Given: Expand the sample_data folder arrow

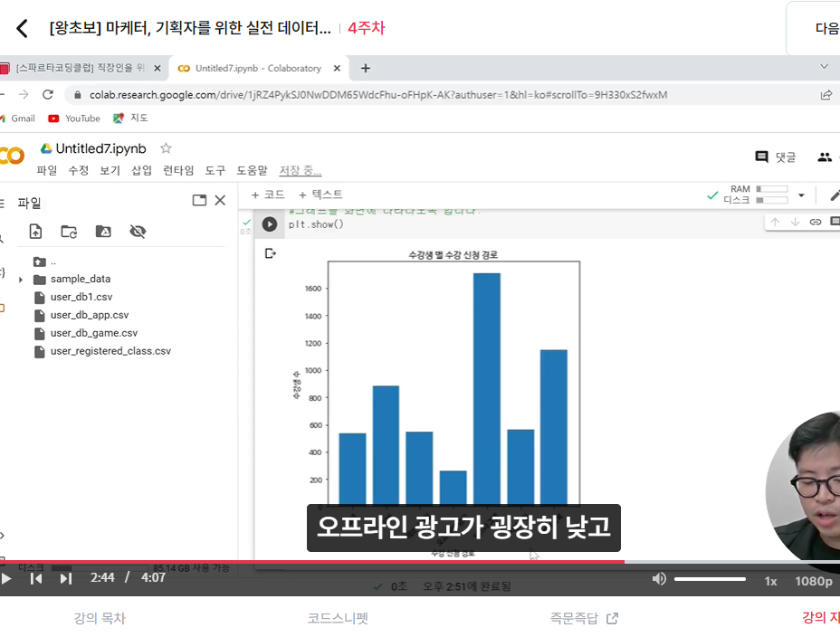Looking at the screenshot, I should [x=20, y=280].
